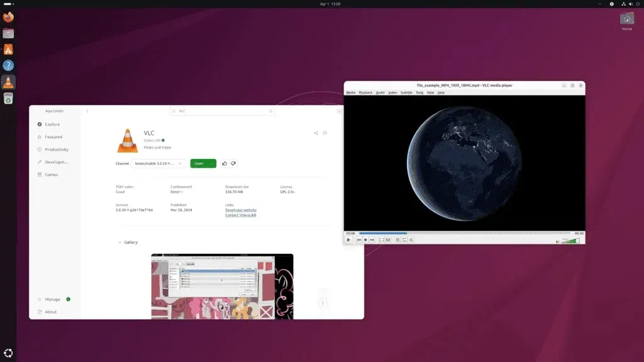
Task: Open Development category in App Center
Action: point(56,162)
